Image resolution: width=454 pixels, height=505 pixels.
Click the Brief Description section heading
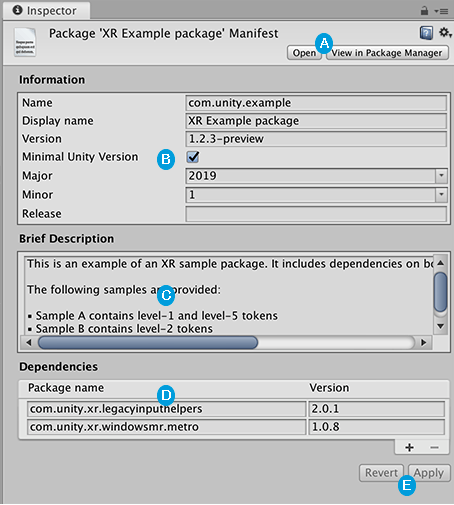pos(66,239)
